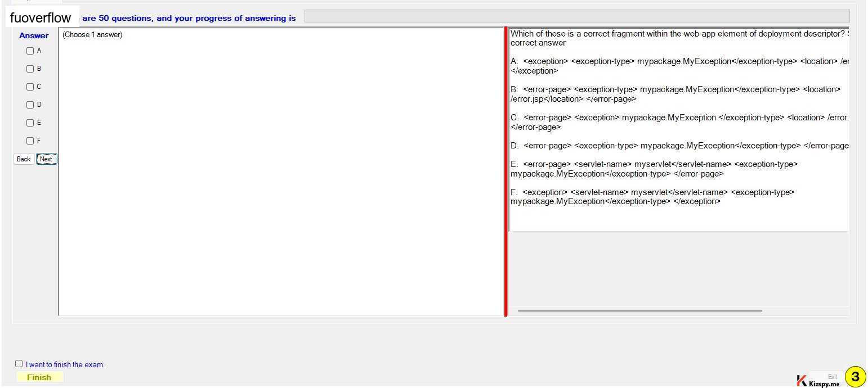Click the horizontal scrollbar under the question
This screenshot has height=388, width=868.
pyautogui.click(x=639, y=310)
